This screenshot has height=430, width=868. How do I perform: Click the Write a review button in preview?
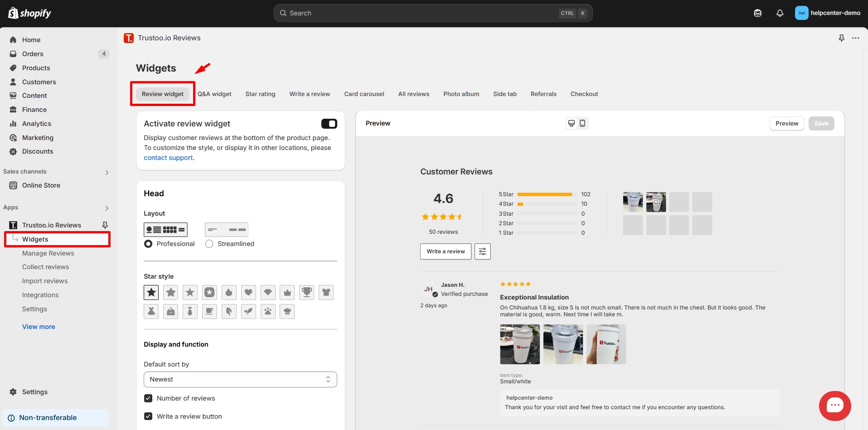446,251
